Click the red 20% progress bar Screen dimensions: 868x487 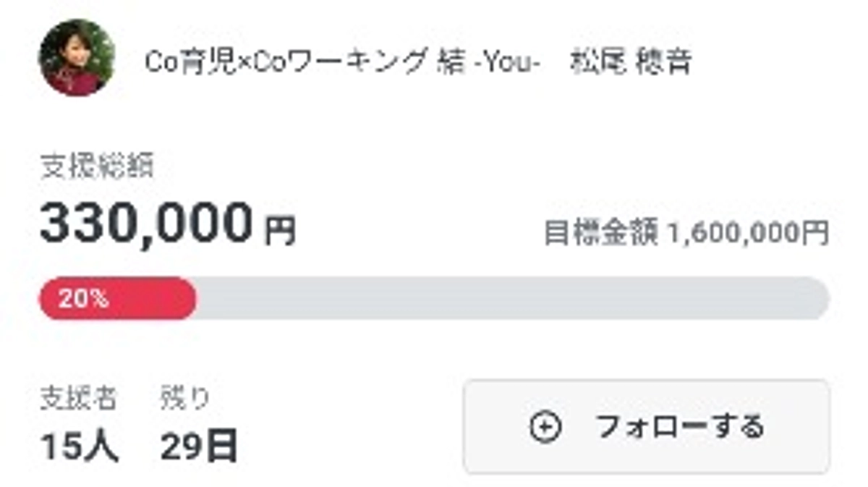click(x=116, y=297)
